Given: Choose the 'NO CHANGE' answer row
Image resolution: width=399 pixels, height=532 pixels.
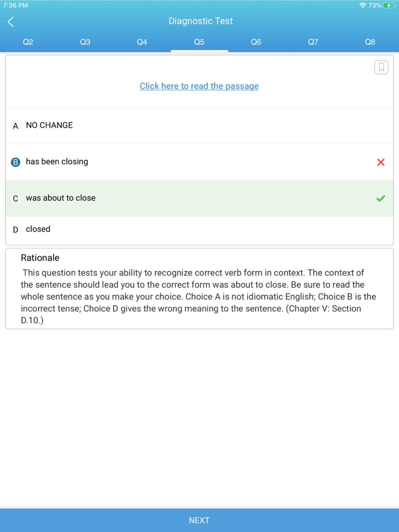Looking at the screenshot, I should (x=199, y=126).
